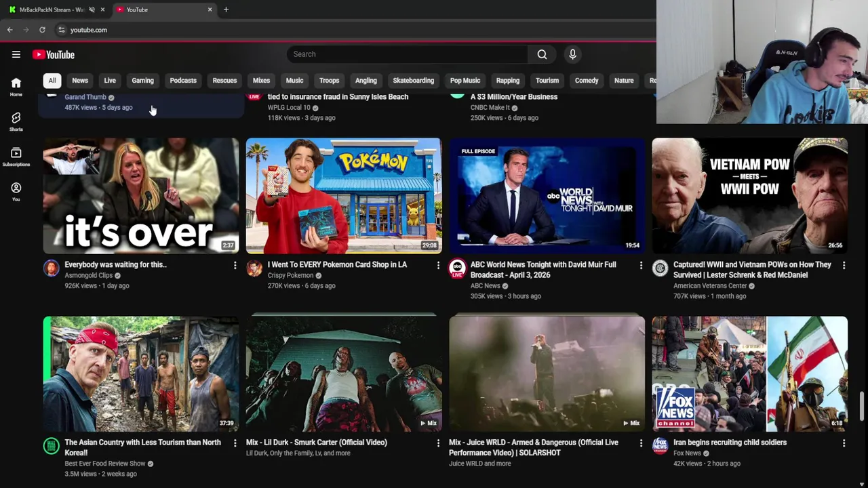Image resolution: width=868 pixels, height=488 pixels.
Task: Open CNBC Make It channel link
Action: (490, 107)
